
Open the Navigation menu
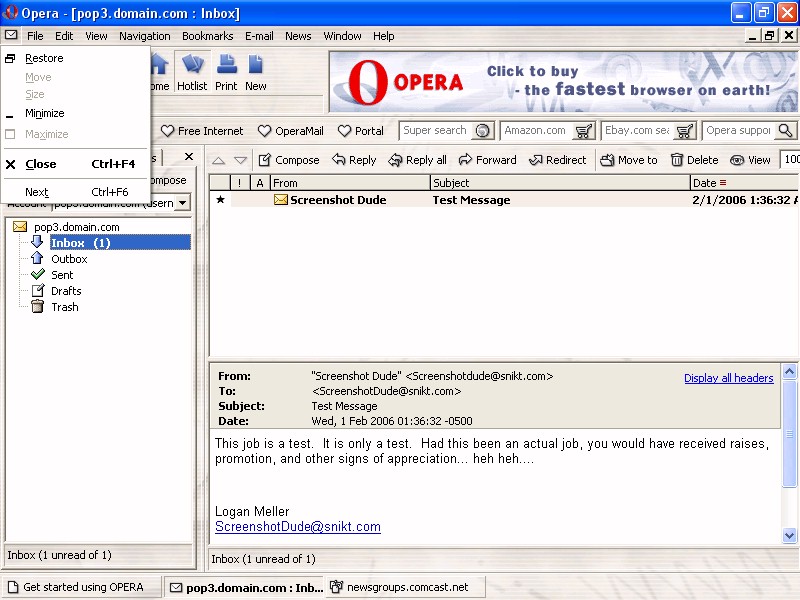pyautogui.click(x=145, y=36)
